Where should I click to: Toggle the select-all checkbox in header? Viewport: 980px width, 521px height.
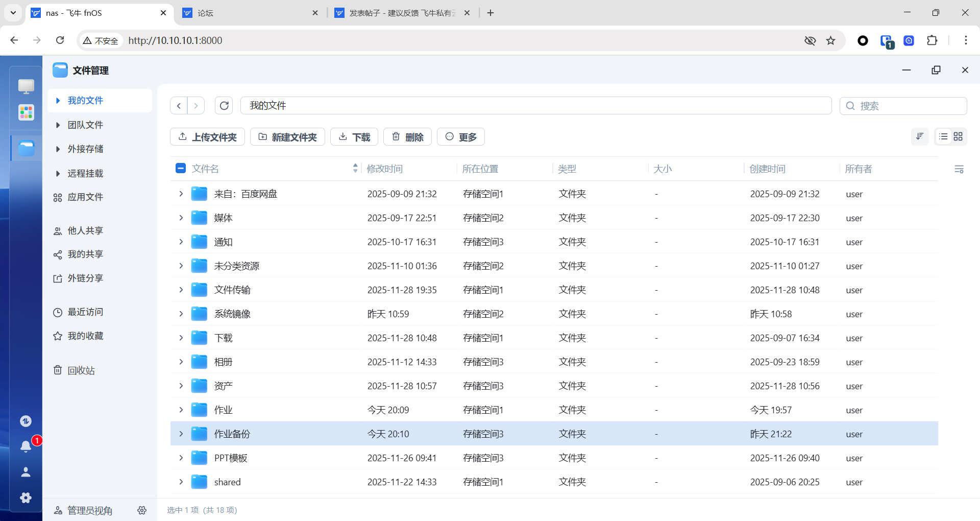click(x=180, y=168)
